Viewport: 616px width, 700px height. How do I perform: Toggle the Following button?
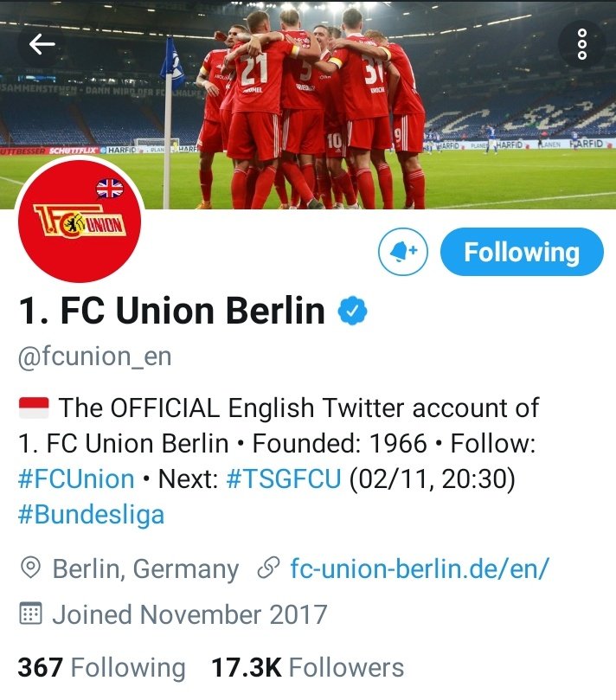[x=522, y=252]
